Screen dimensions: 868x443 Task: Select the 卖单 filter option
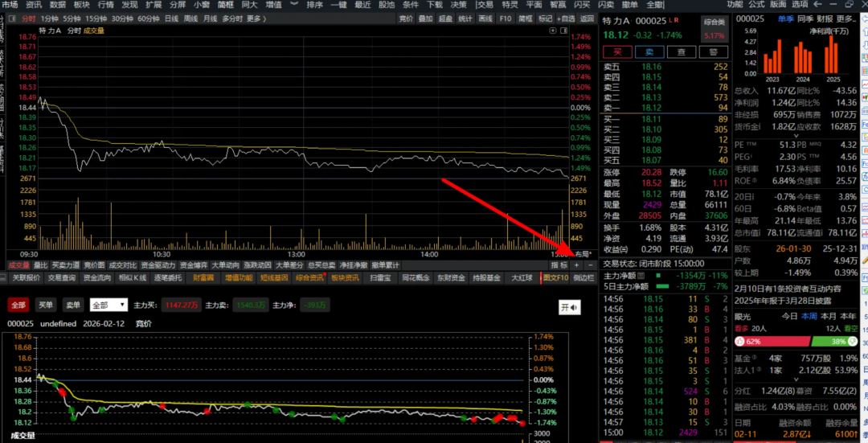72,305
